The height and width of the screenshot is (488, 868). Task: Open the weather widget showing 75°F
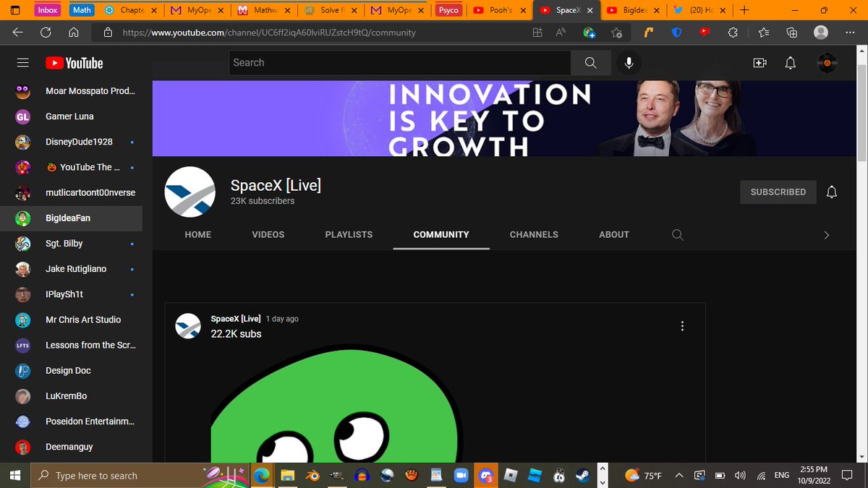[643, 476]
